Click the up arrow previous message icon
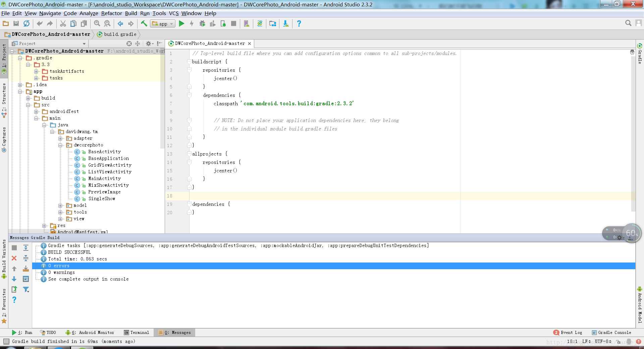The width and height of the screenshot is (644, 349). pyautogui.click(x=14, y=269)
